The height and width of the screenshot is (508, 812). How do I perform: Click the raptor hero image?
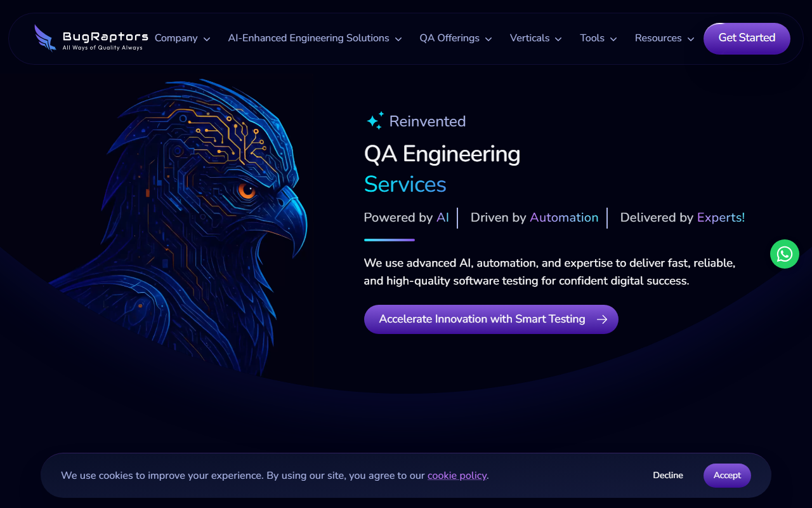point(178,229)
